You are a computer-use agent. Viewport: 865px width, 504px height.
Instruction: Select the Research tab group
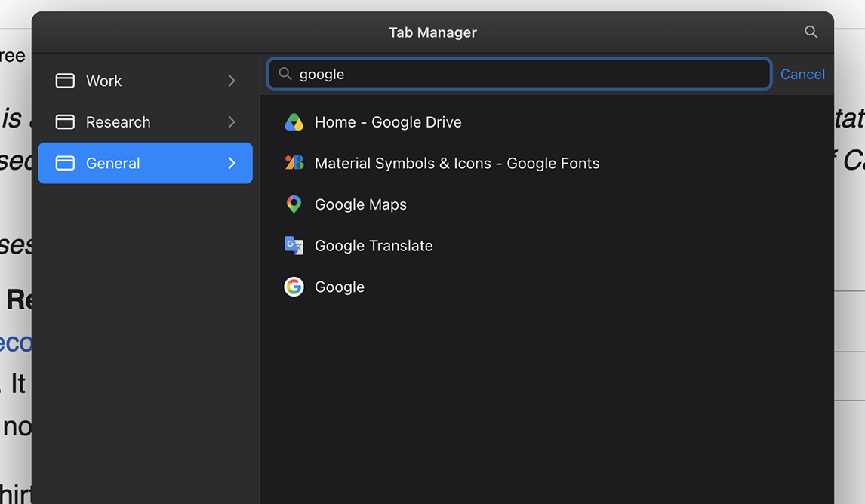(145, 122)
